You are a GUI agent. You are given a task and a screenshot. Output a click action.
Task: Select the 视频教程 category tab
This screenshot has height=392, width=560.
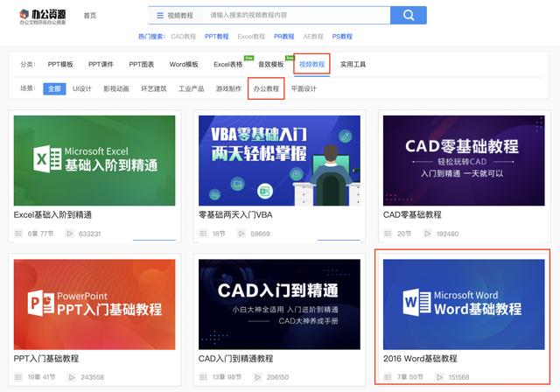click(x=311, y=64)
